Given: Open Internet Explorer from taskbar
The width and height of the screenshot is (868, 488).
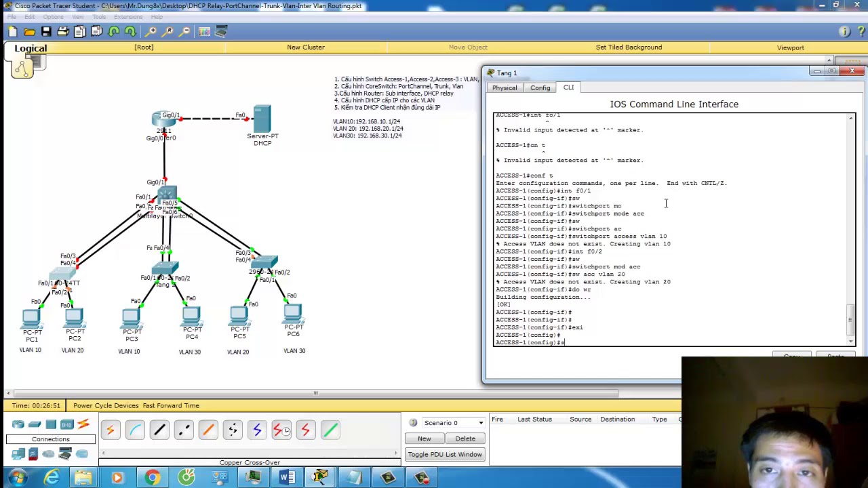Looking at the screenshot, I should coord(52,478).
